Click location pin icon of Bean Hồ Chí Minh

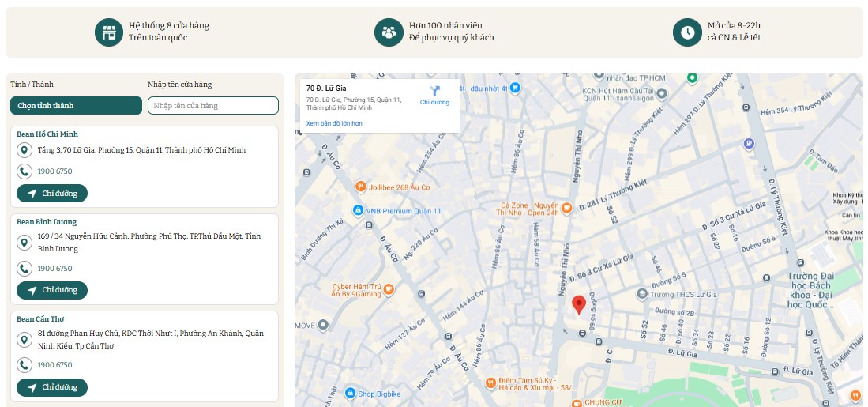pyautogui.click(x=24, y=151)
